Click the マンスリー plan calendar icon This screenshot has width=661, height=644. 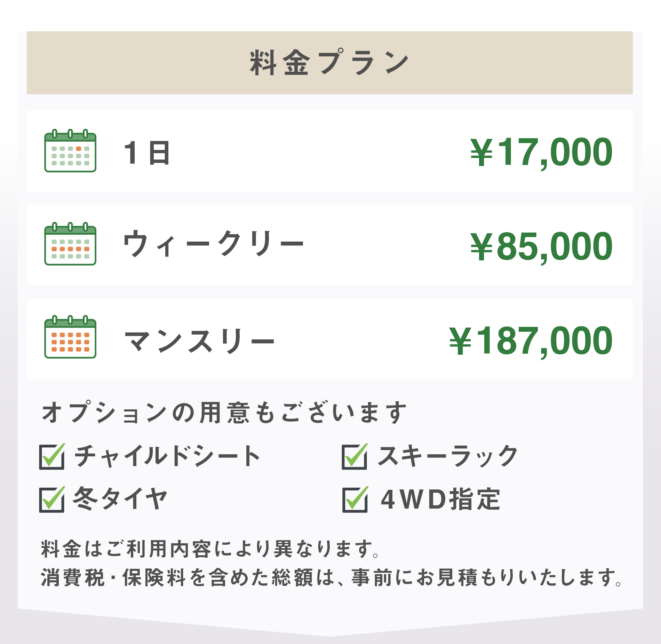point(70,338)
